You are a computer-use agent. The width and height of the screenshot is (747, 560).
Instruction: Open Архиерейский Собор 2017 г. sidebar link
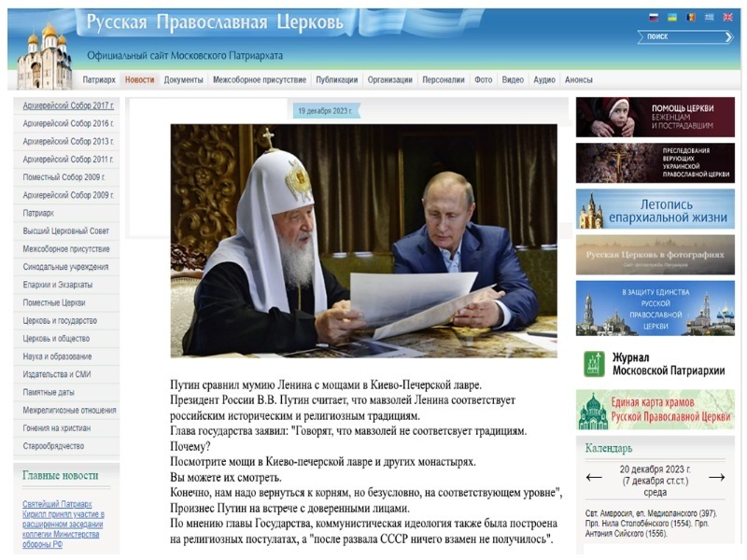pyautogui.click(x=68, y=105)
